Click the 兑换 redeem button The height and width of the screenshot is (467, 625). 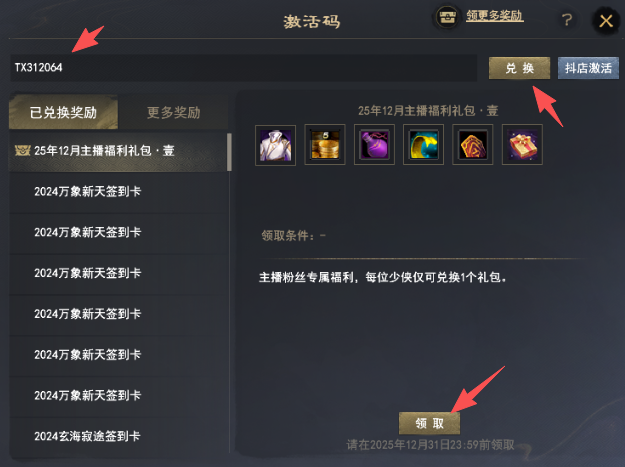click(x=519, y=68)
